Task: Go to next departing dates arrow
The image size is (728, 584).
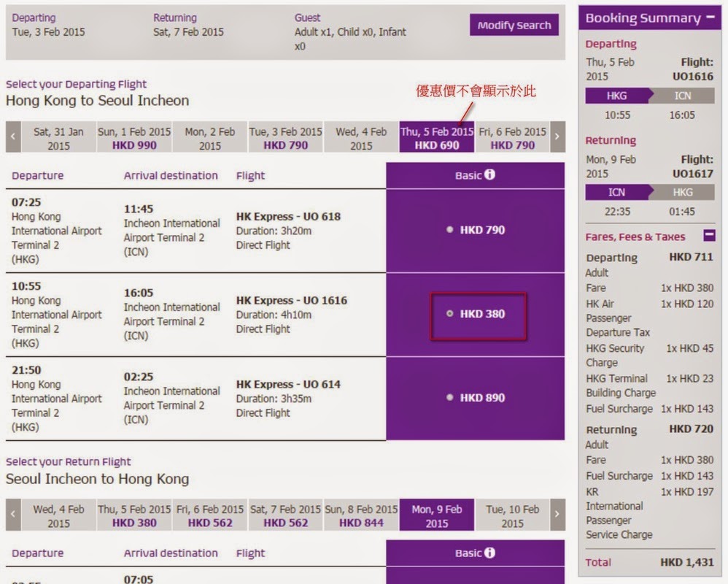Action: pos(557,137)
